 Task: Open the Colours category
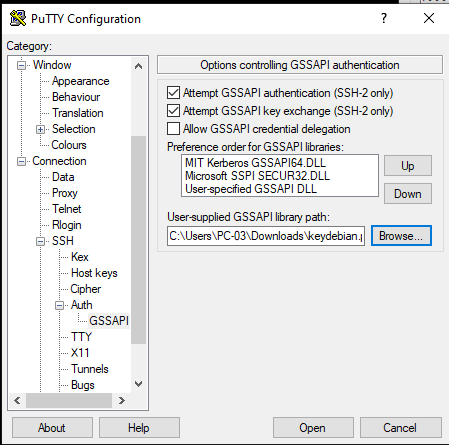tap(69, 145)
